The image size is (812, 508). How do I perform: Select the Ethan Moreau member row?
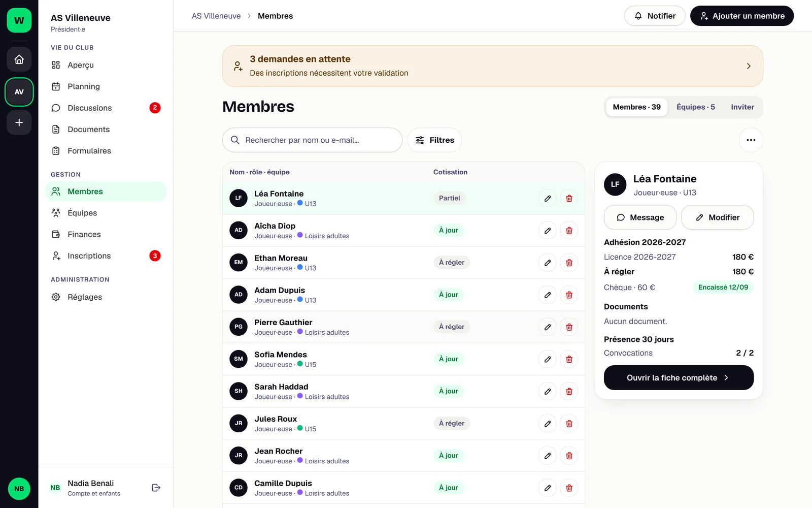403,263
